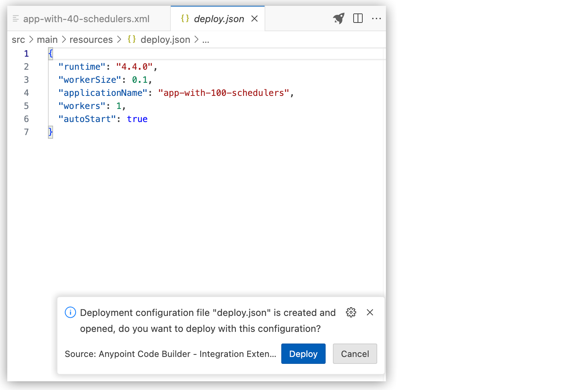The width and height of the screenshot is (588, 390).
Task: Cancel the deployment prompt
Action: click(x=355, y=354)
